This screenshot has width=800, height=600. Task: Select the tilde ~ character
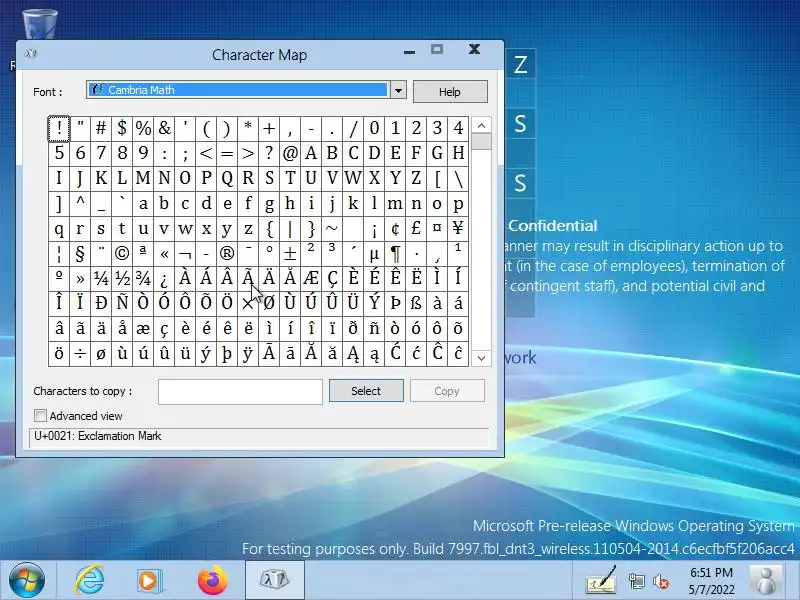(332, 229)
